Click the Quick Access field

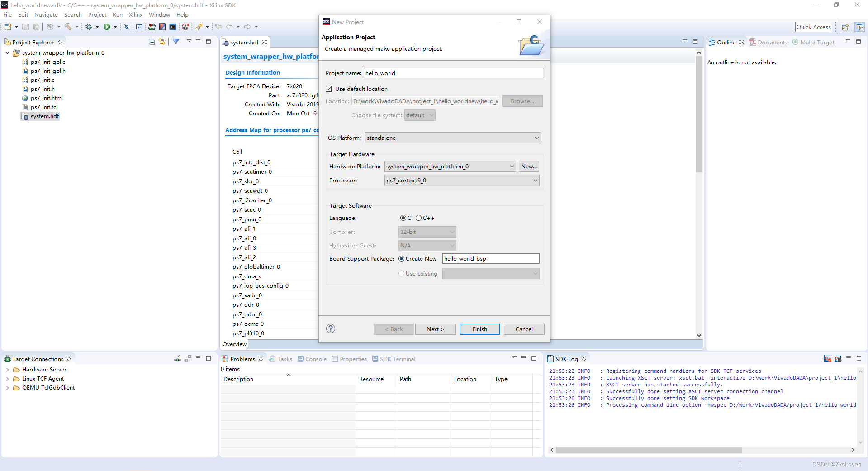813,27
